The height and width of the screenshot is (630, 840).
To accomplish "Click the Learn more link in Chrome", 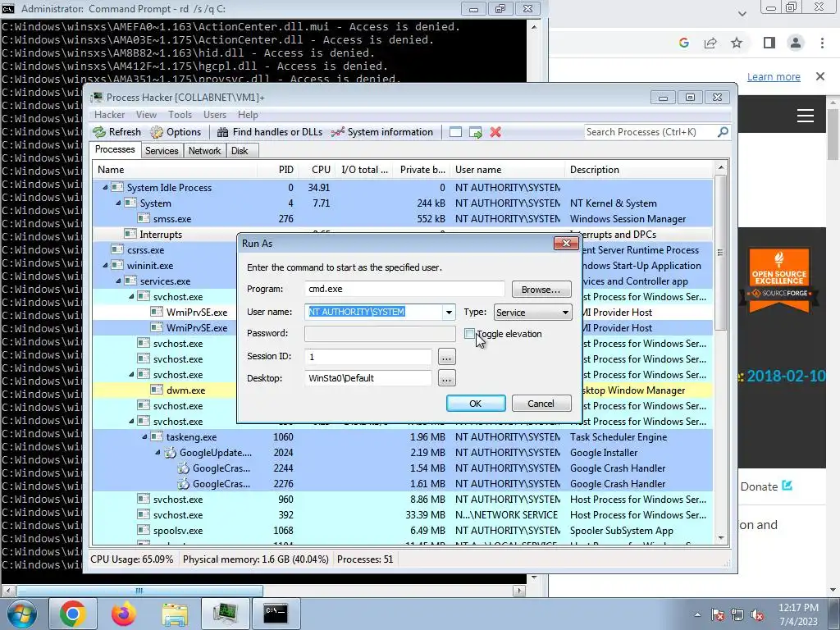I will click(774, 76).
